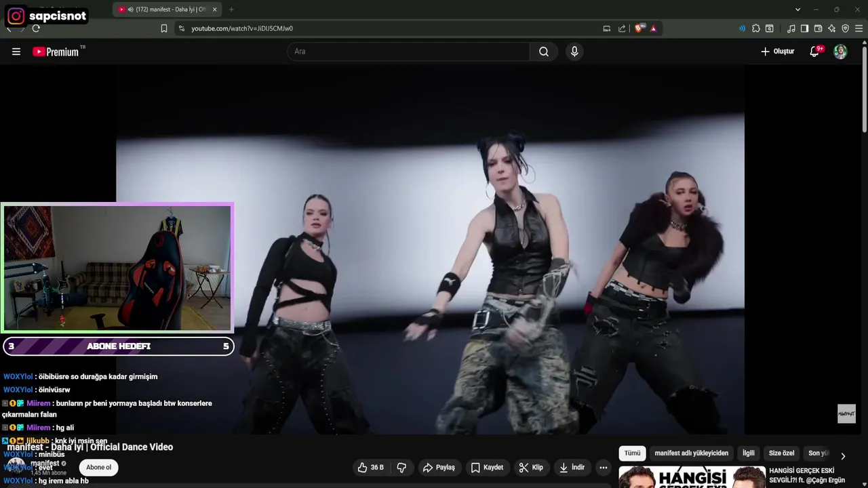Mute the tab via speaker icon
Image resolution: width=868 pixels, height=488 pixels.
click(x=130, y=9)
